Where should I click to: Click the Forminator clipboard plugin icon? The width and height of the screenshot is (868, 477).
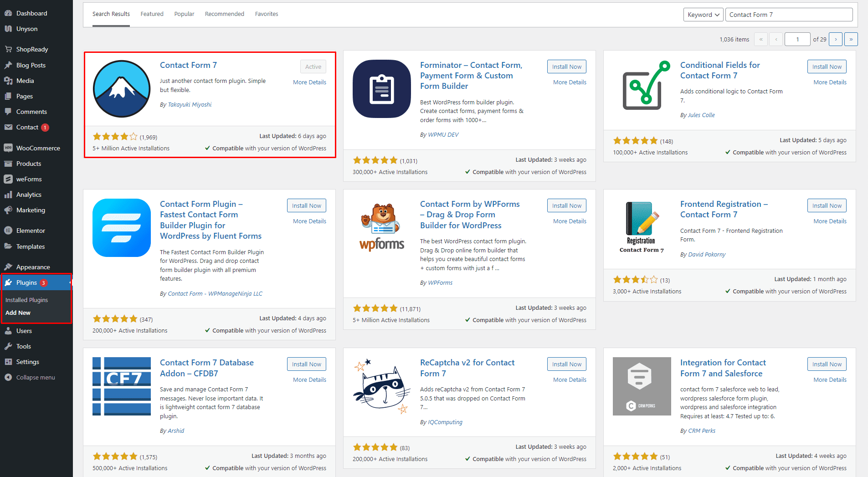382,89
